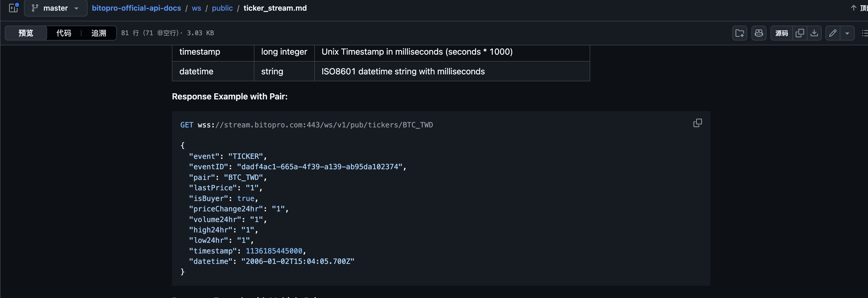This screenshot has width=868, height=298.
Task: Click the 源码 raw button
Action: pos(782,33)
